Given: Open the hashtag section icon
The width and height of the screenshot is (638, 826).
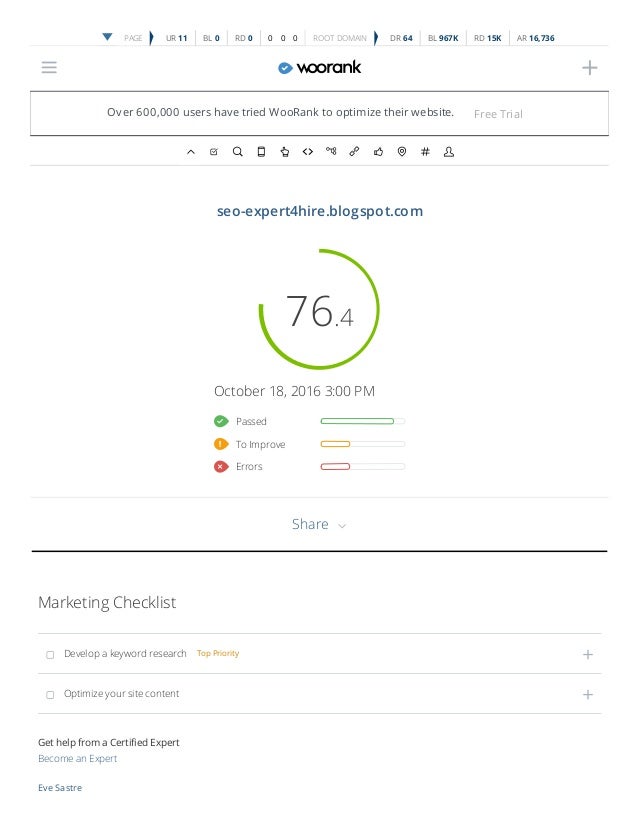Looking at the screenshot, I should (425, 152).
